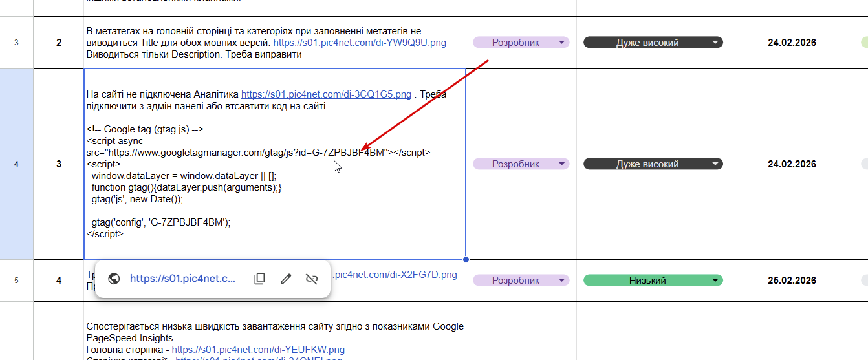
Task: Open the di-X2FG7D.png link
Action: pyautogui.click(x=394, y=275)
